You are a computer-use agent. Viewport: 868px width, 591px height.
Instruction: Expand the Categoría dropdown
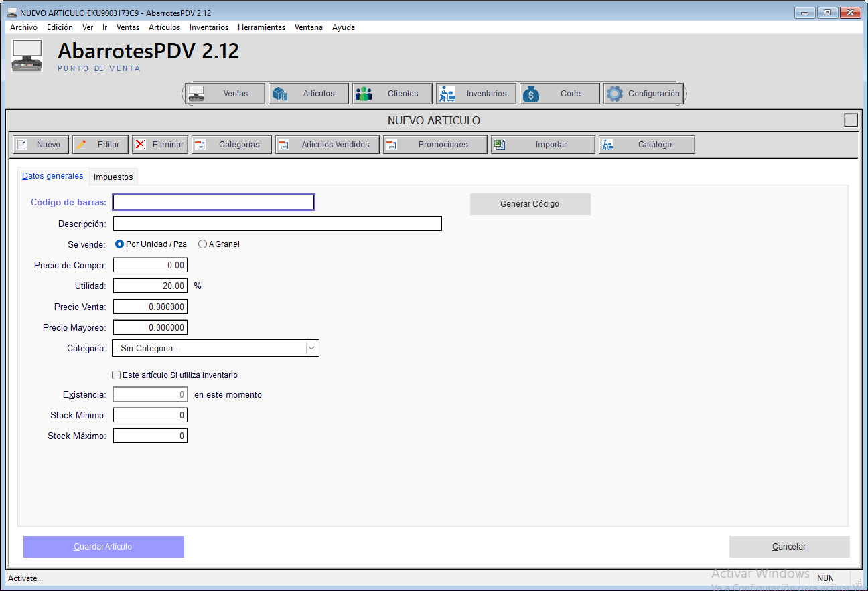311,348
